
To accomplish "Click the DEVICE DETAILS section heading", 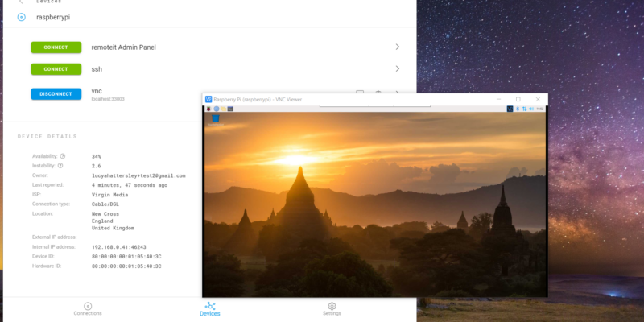I will point(47,136).
